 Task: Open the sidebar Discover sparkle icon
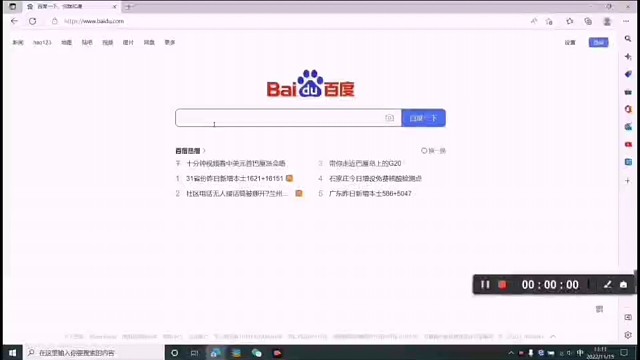coord(628,57)
